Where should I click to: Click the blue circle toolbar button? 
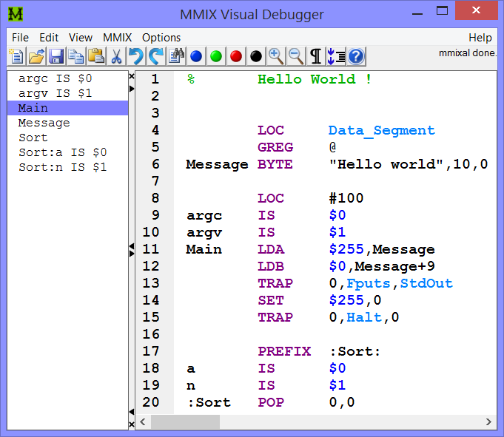tap(196, 56)
